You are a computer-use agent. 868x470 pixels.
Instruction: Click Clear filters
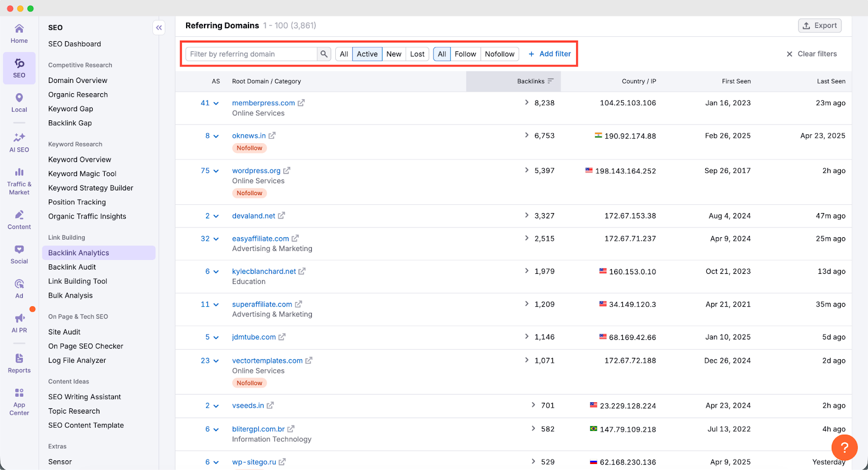tap(812, 54)
